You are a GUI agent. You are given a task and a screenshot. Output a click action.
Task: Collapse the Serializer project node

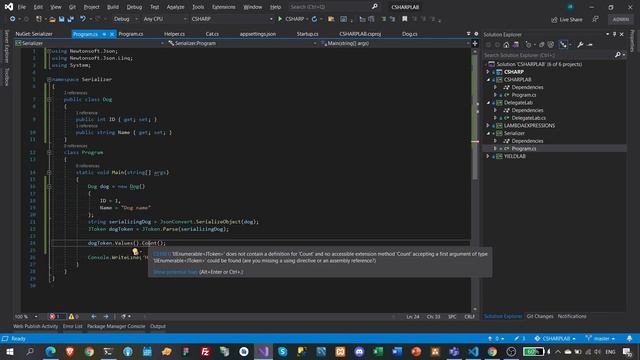(x=488, y=133)
